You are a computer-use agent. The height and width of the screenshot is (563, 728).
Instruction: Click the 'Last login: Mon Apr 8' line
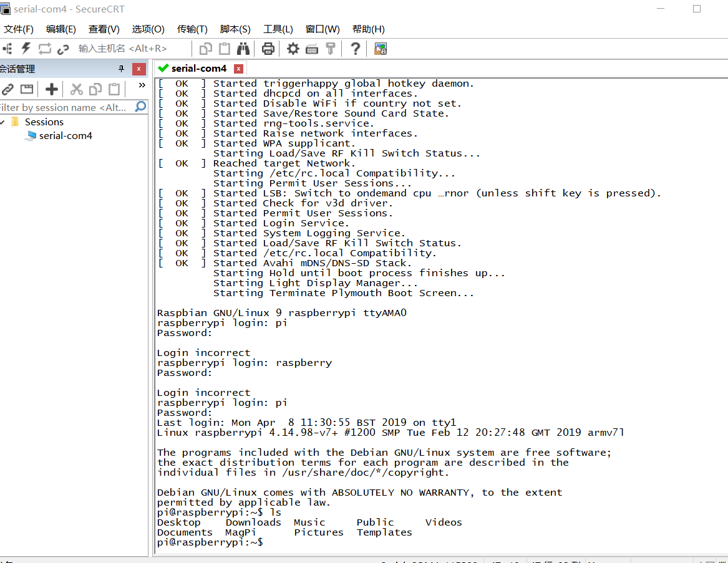point(306,423)
